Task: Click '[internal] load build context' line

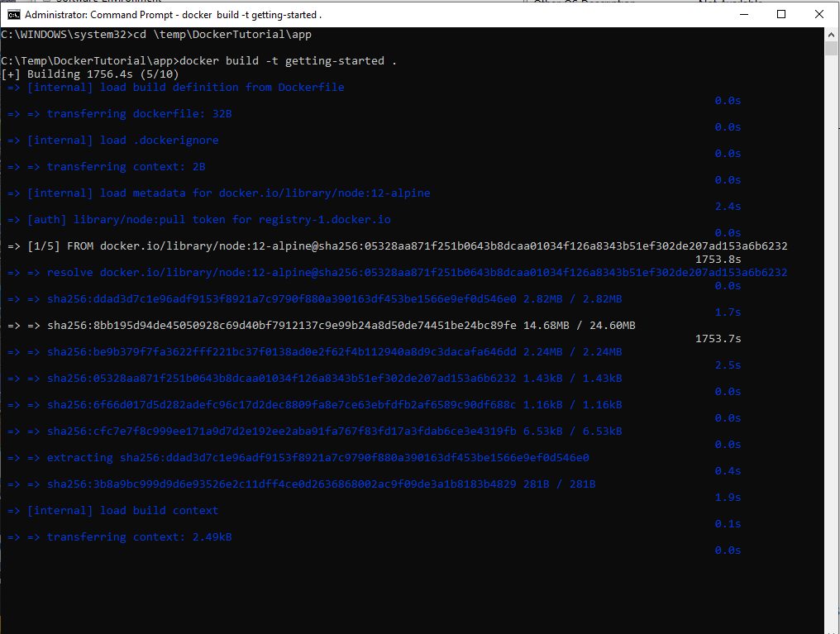Action: [x=113, y=511]
